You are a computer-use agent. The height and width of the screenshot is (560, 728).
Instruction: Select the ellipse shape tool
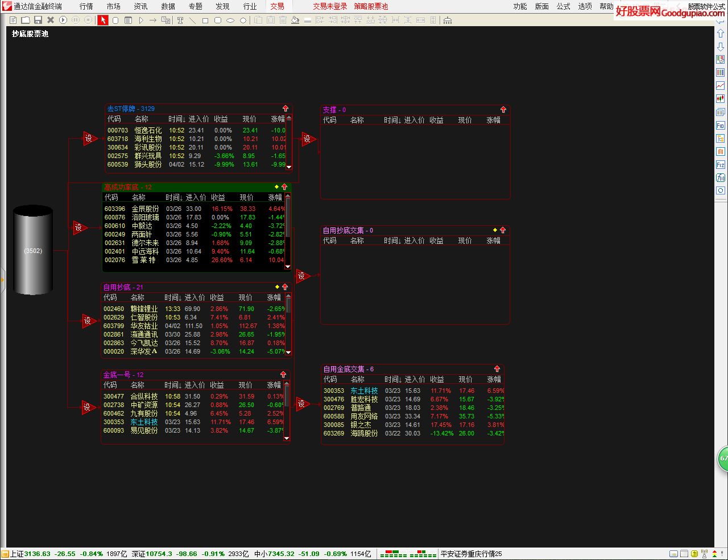(230, 20)
